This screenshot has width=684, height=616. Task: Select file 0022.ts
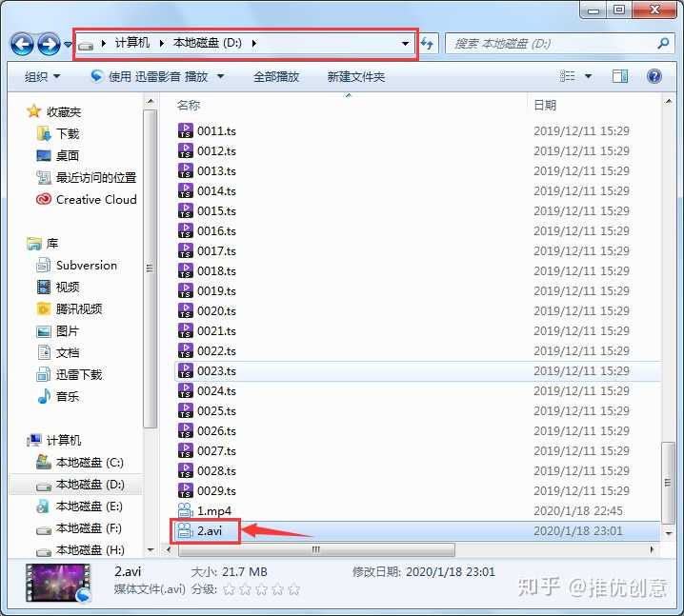click(216, 351)
